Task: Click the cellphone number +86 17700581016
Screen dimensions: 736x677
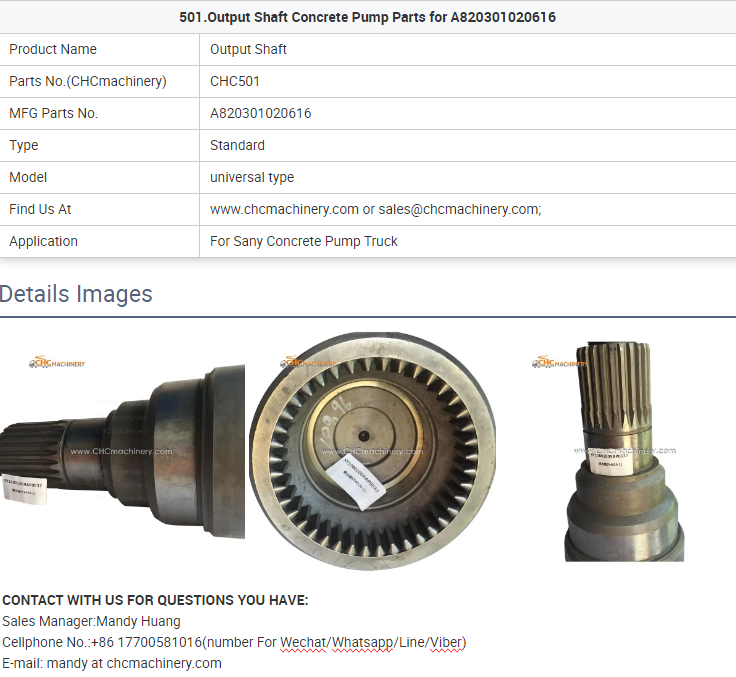Action: tap(146, 642)
